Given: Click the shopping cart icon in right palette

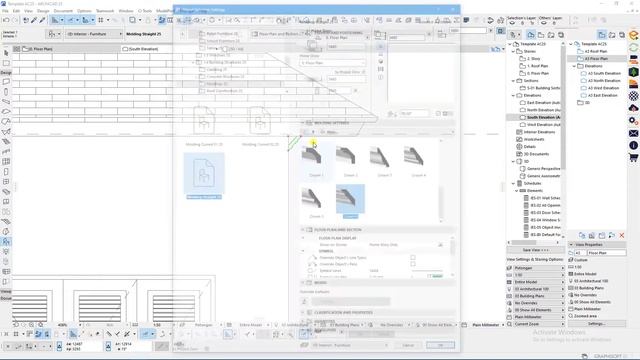Looking at the screenshot, I should click(x=633, y=158).
